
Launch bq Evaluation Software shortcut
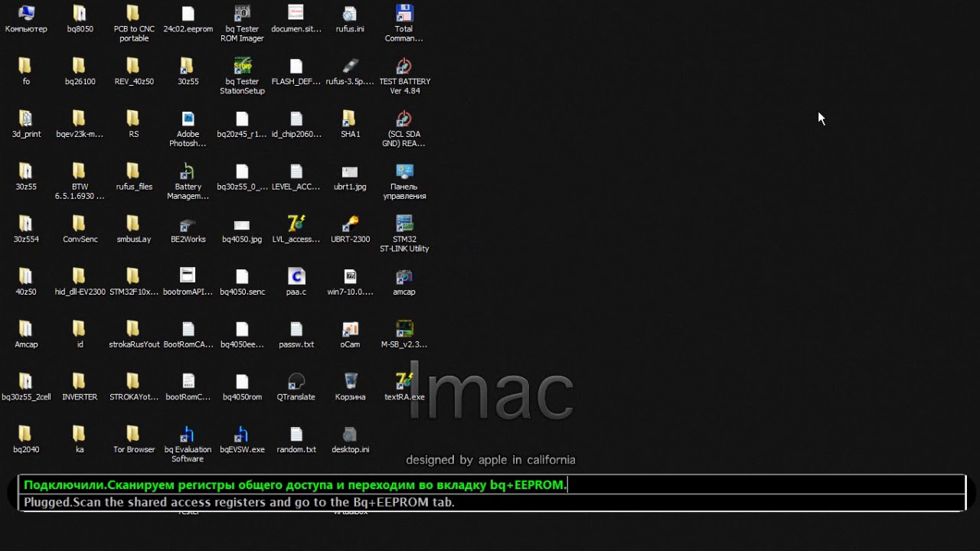point(188,444)
